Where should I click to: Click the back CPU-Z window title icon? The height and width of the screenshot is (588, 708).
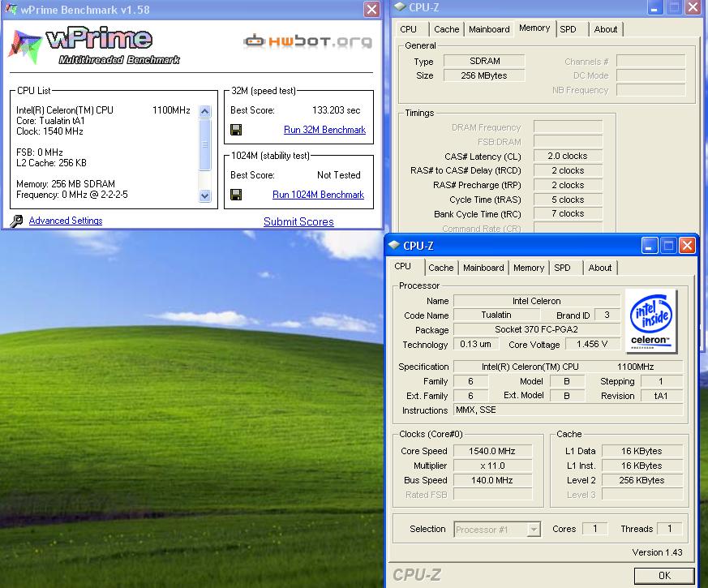point(400,6)
